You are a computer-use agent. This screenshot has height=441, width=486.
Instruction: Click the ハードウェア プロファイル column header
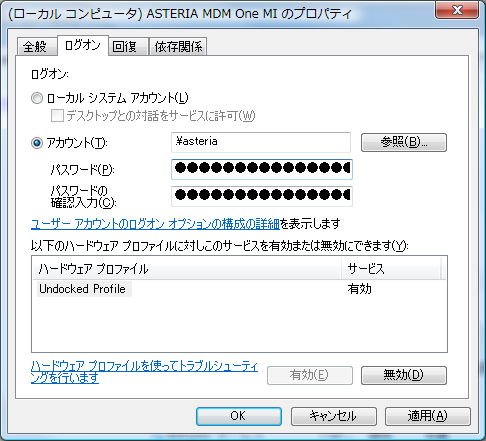[x=187, y=268]
